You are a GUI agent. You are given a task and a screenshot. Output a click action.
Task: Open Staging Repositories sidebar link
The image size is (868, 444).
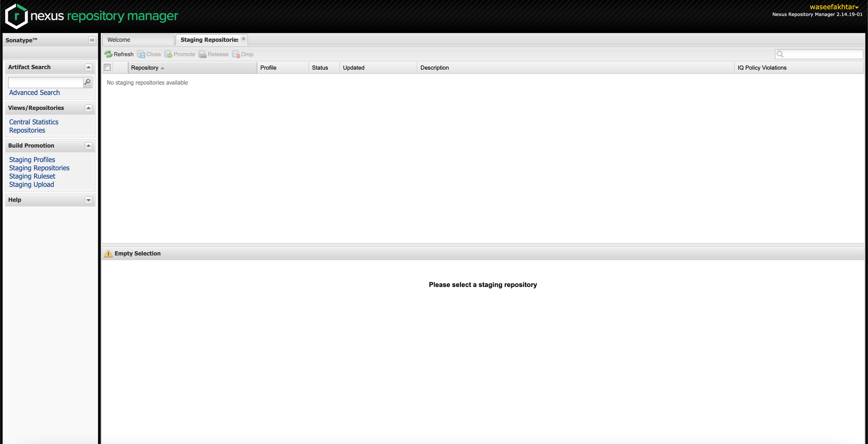tap(39, 168)
